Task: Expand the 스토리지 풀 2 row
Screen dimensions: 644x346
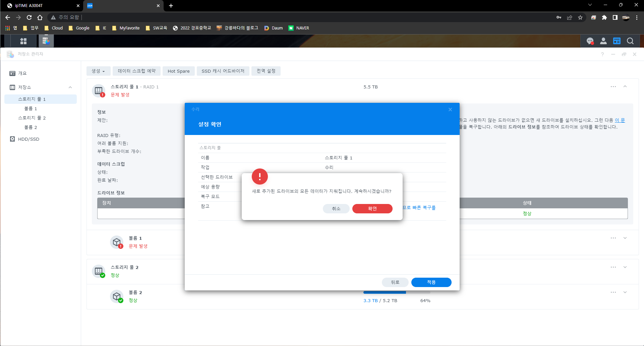Action: pyautogui.click(x=625, y=267)
